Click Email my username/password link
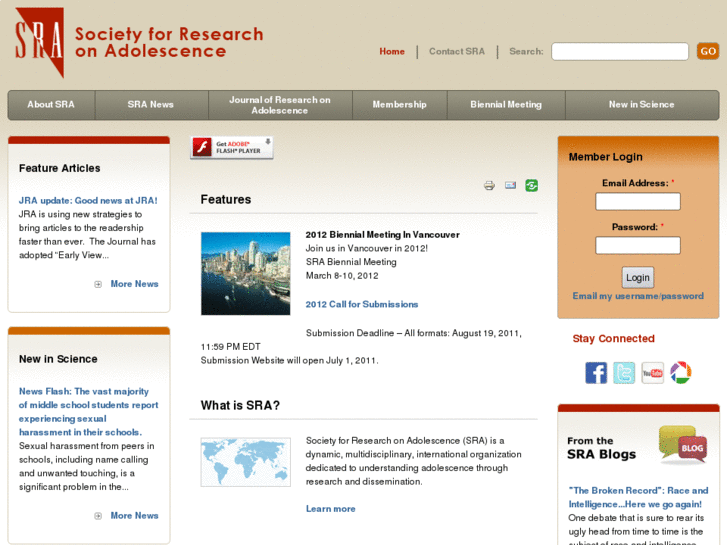 click(638, 296)
